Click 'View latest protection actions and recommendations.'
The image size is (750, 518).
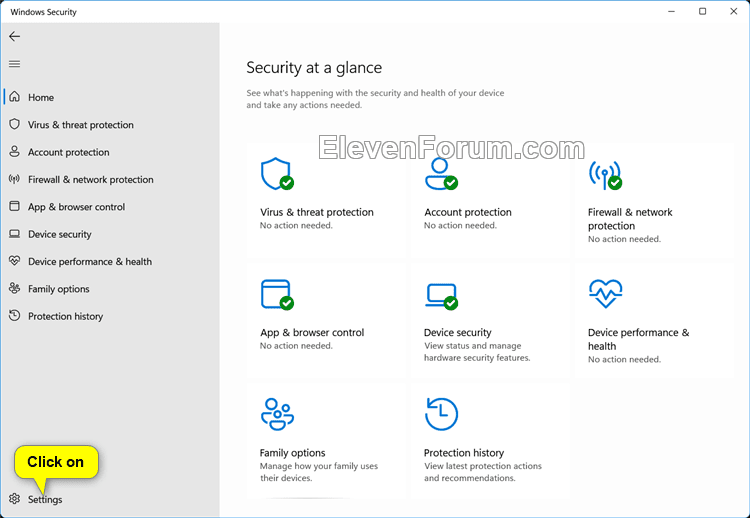[483, 472]
